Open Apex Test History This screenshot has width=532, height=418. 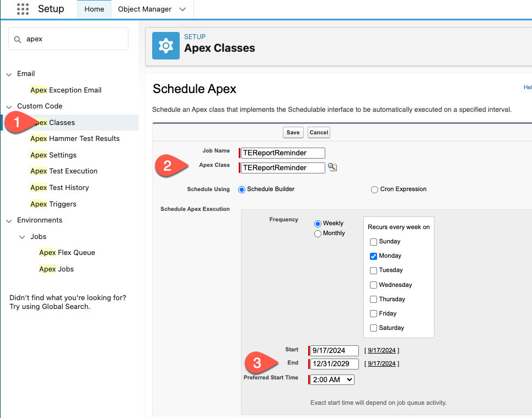click(x=60, y=188)
